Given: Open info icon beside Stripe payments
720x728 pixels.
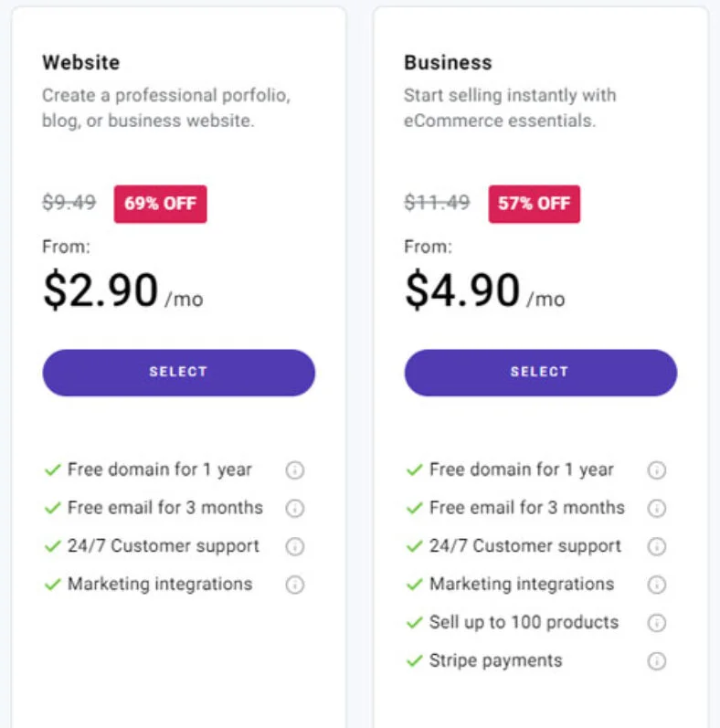Looking at the screenshot, I should [x=656, y=660].
